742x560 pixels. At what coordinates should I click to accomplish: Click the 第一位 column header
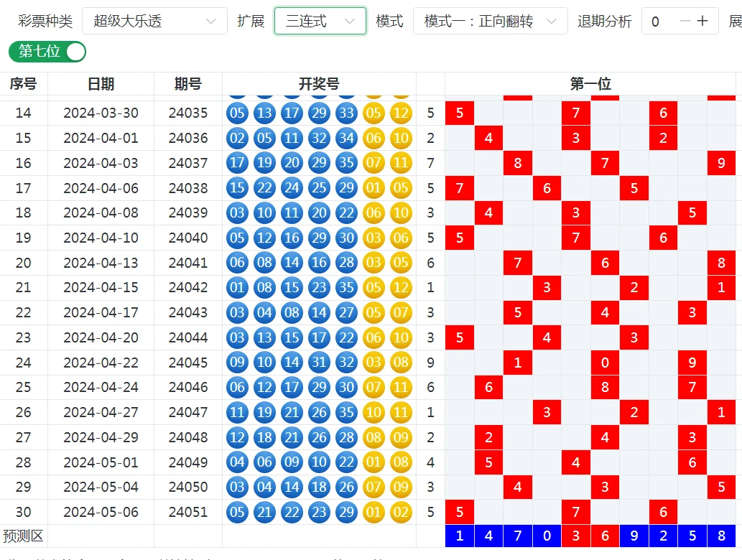click(x=590, y=84)
